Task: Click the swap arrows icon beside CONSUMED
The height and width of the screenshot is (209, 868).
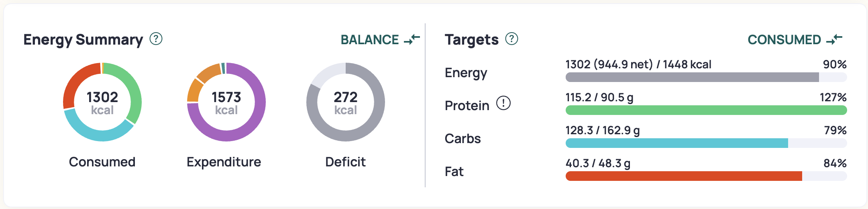Action: pos(834,39)
